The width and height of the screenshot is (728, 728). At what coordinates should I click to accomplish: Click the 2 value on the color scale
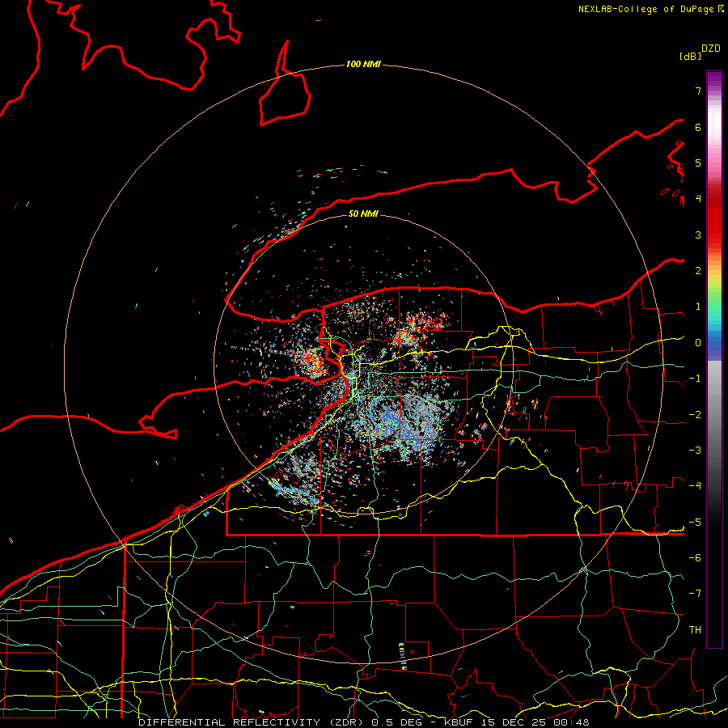(698, 271)
